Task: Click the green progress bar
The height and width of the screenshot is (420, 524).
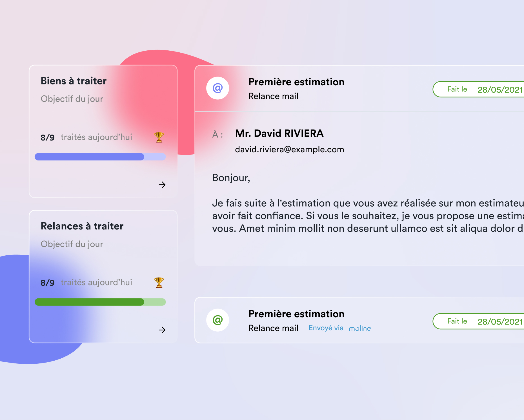Action: [100, 302]
